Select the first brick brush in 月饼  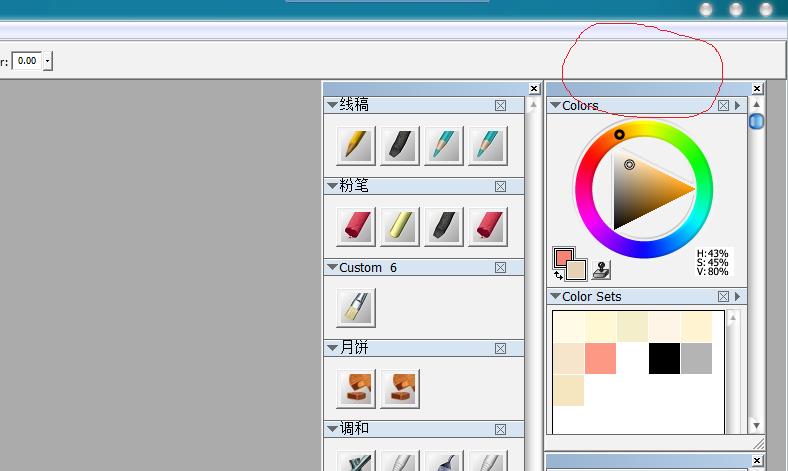pyautogui.click(x=356, y=389)
